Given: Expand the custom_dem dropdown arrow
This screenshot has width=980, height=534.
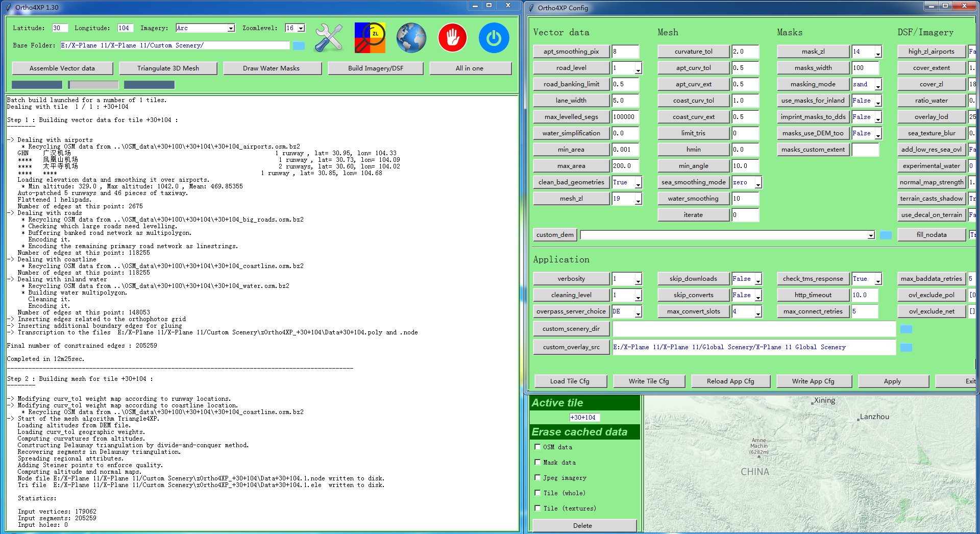Looking at the screenshot, I should pos(871,235).
